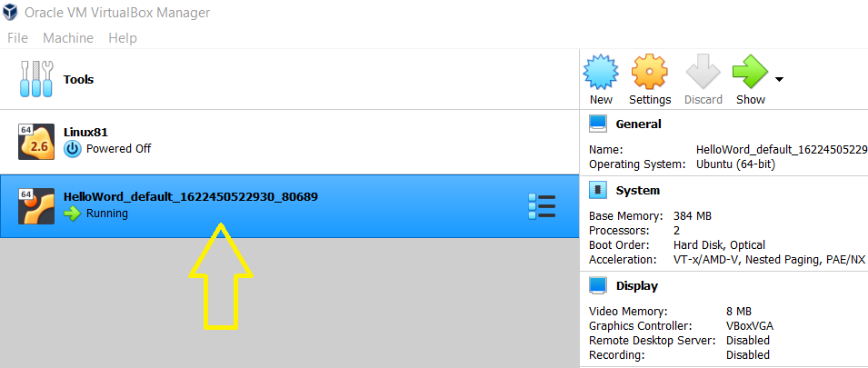Click the Powered Off status text

[118, 149]
